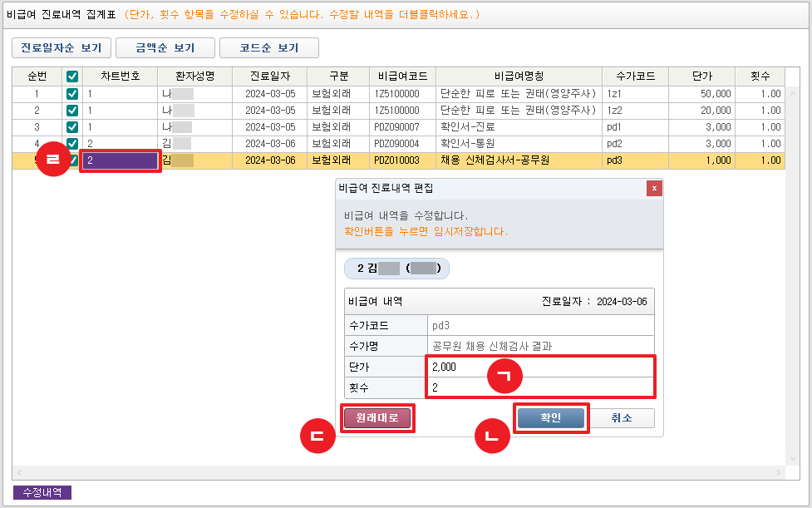Image resolution: width=812 pixels, height=508 pixels.
Task: Click the horizontal scrollbar right arrow
Action: (779, 473)
